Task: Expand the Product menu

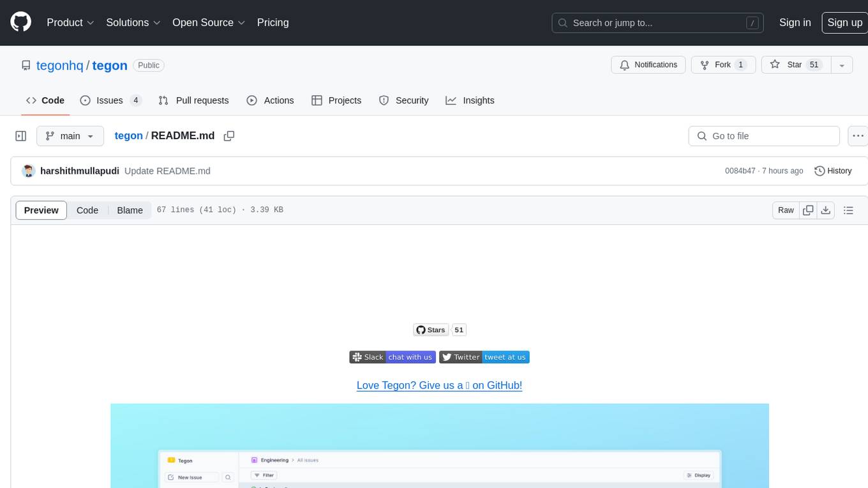Action: [x=71, y=22]
